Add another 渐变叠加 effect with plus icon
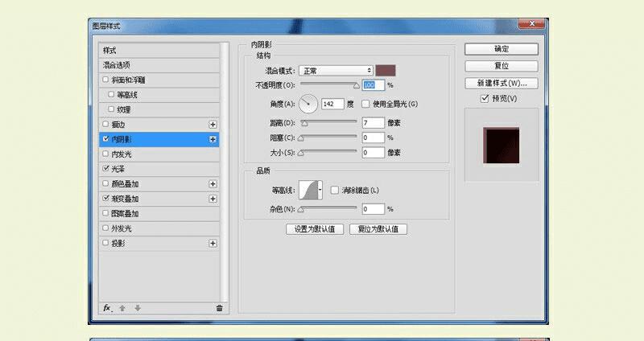 coord(213,199)
